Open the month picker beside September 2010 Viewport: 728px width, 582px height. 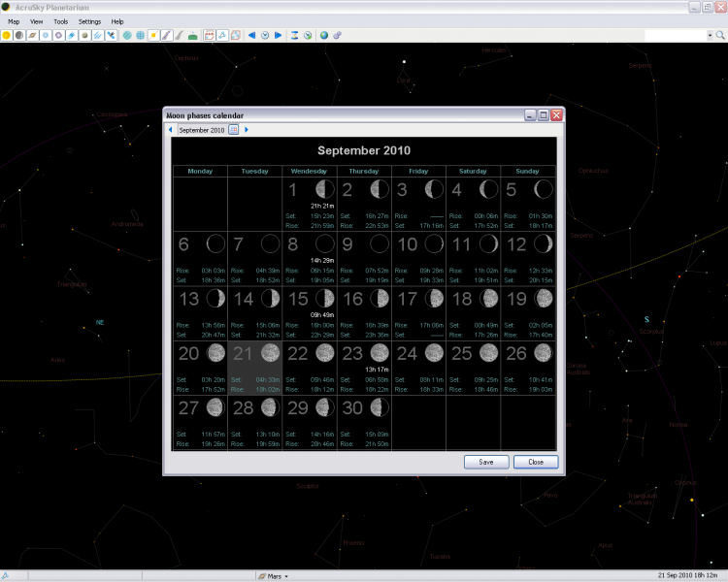(x=234, y=129)
